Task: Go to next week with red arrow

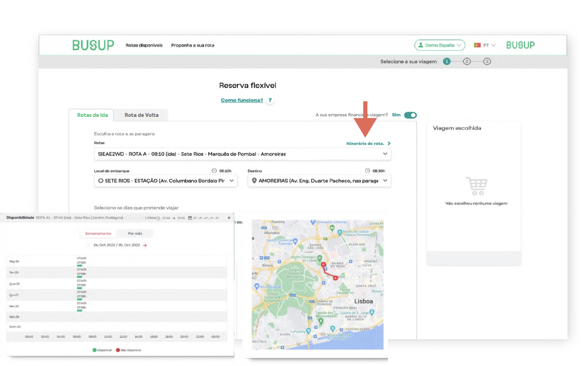Action: pyautogui.click(x=145, y=245)
